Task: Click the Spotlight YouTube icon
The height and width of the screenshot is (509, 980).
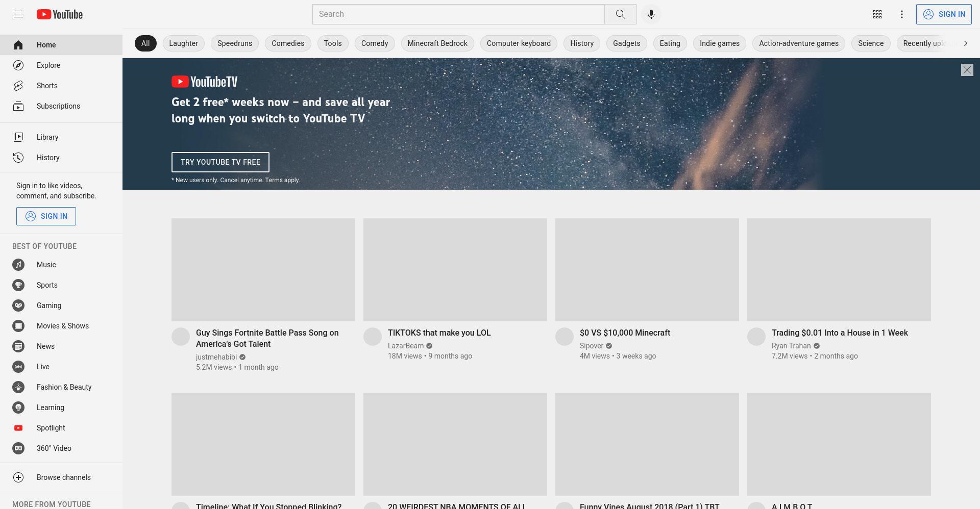Action: tap(18, 428)
